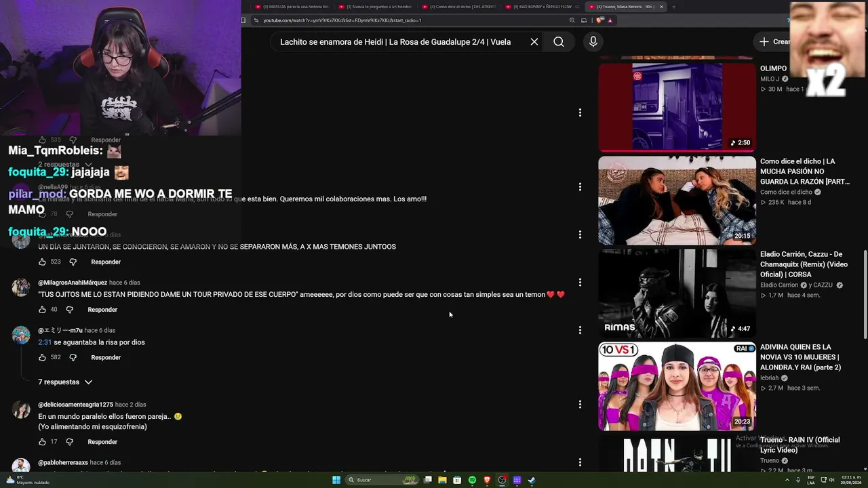Close the Trueno, Maria Becerra tab
Image resolution: width=868 pixels, height=488 pixels.
662,7
